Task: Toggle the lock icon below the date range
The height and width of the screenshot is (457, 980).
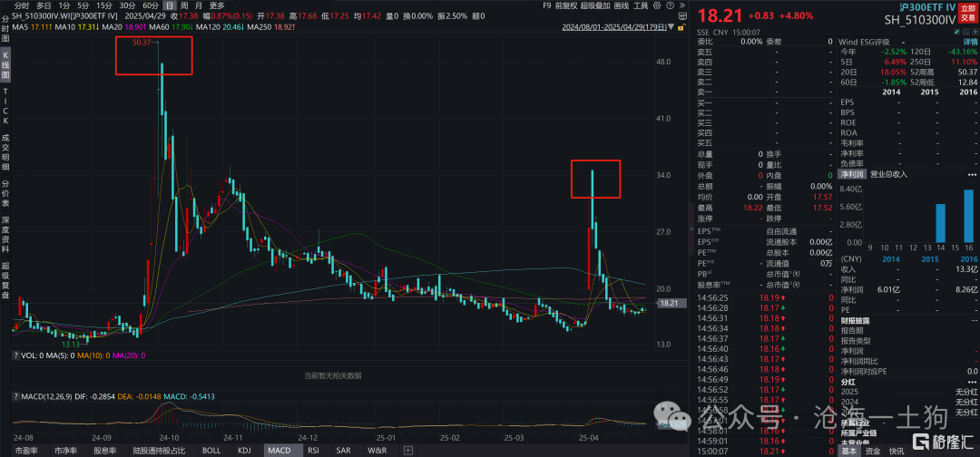Action: [x=681, y=27]
